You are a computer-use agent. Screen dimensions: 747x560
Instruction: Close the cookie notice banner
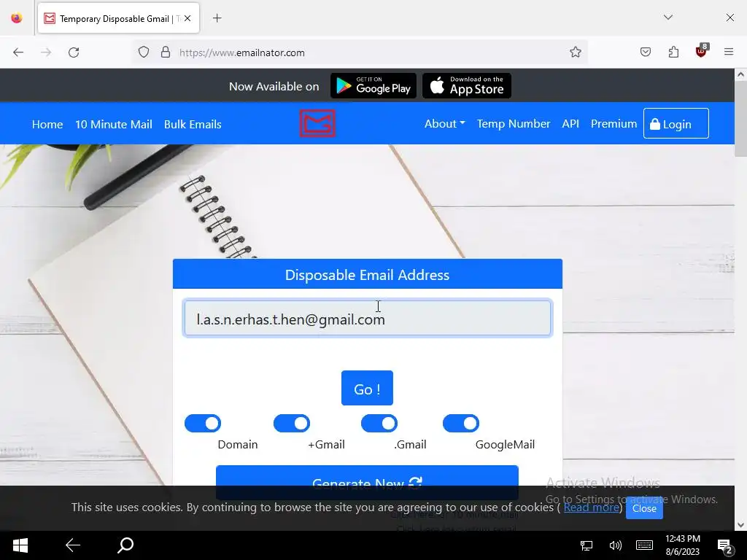644,508
